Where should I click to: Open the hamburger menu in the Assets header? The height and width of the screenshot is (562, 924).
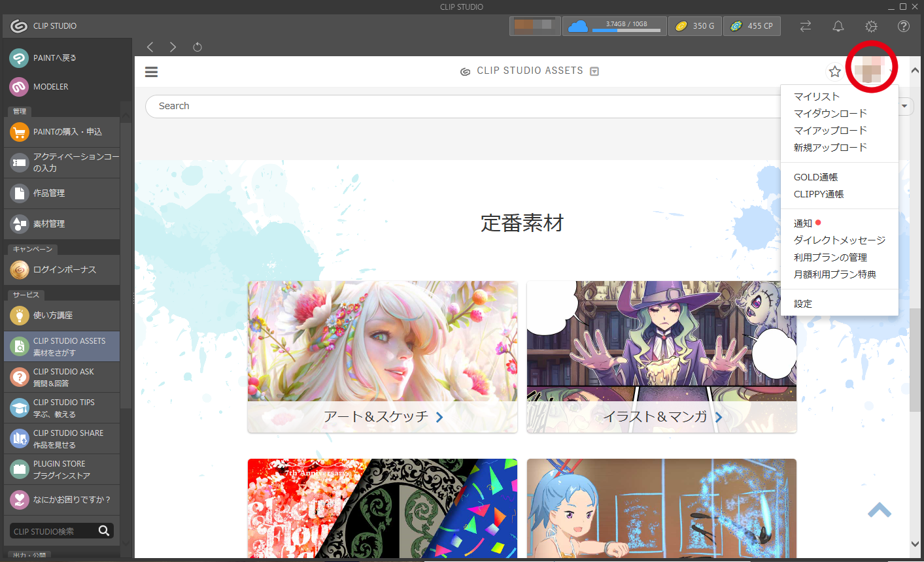(151, 72)
